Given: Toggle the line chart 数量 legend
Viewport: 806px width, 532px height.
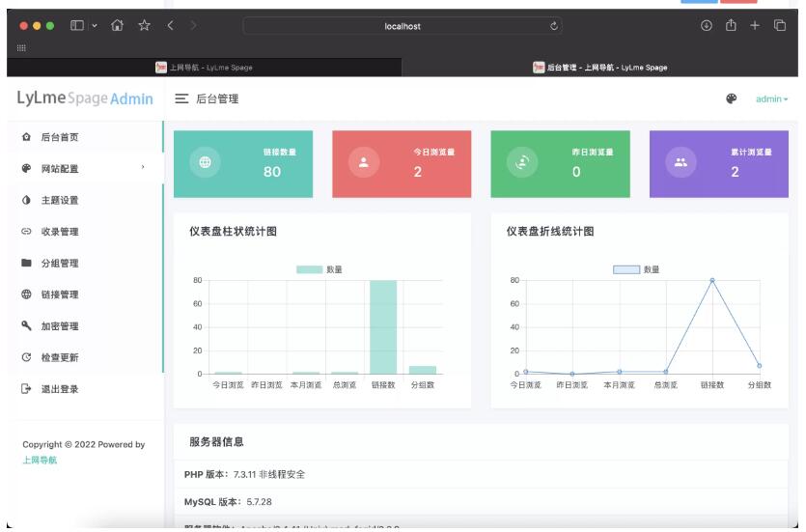Looking at the screenshot, I should 636,269.
